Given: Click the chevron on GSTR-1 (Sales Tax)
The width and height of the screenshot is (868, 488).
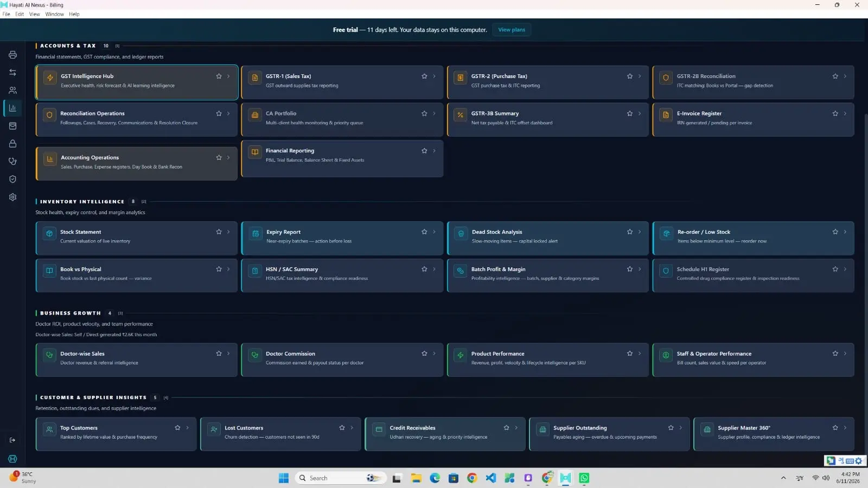Looking at the screenshot, I should 434,76.
